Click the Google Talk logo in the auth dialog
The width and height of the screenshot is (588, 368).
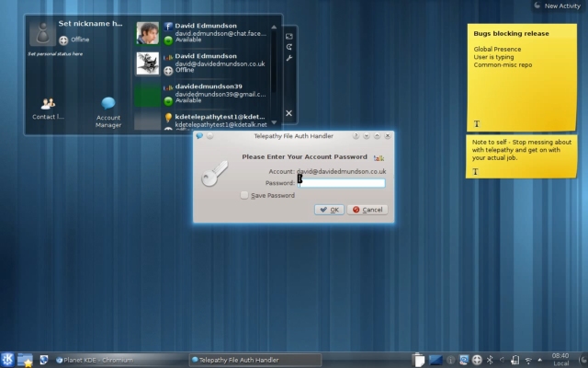point(379,158)
